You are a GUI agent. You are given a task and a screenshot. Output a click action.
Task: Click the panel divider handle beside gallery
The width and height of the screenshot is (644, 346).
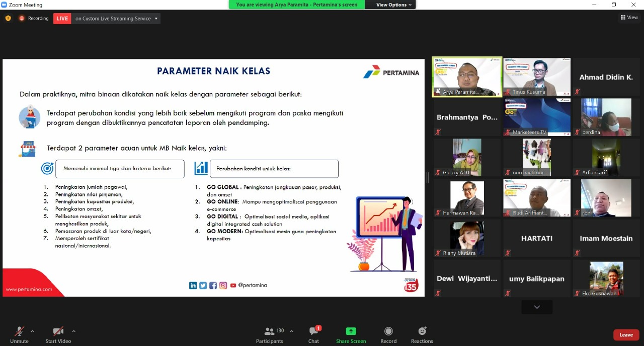(428, 177)
